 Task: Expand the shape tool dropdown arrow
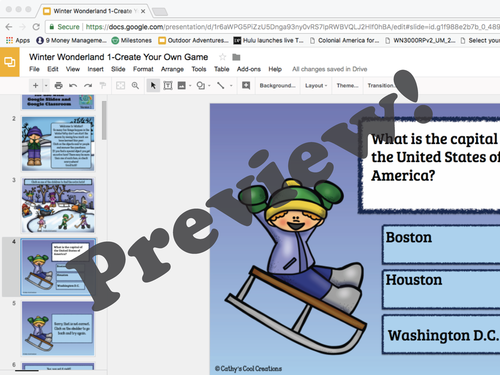coord(209,86)
